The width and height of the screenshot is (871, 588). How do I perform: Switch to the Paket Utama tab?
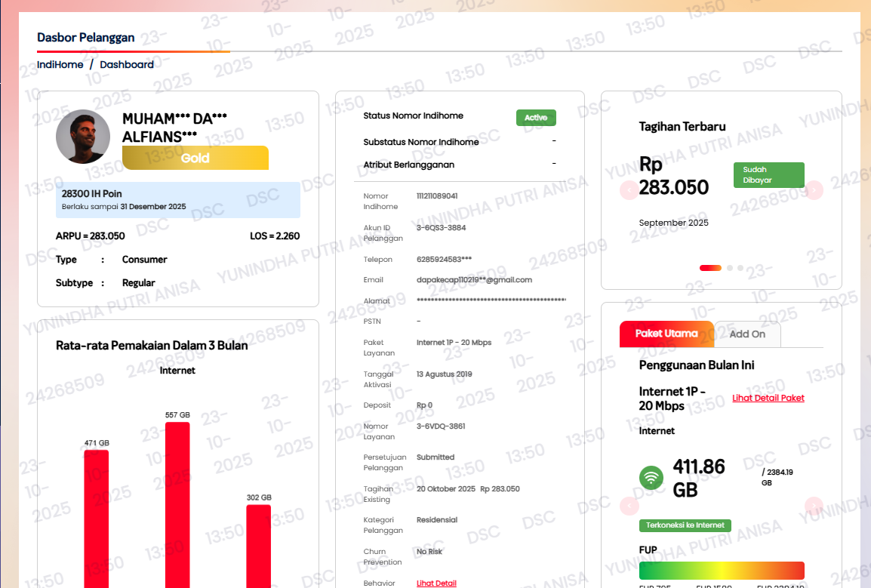click(x=666, y=334)
